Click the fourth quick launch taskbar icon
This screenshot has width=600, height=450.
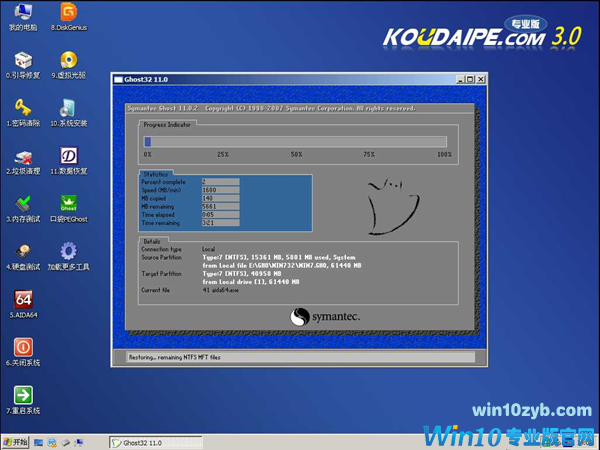coord(79,443)
